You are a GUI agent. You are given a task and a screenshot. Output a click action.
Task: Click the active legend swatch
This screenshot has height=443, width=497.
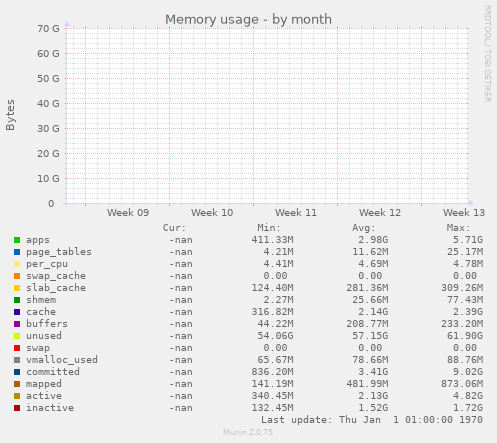[17, 396]
